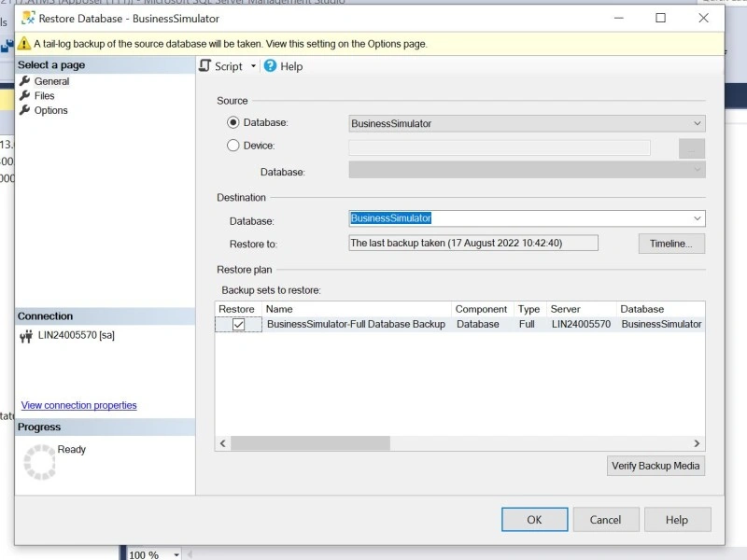This screenshot has width=747, height=560.
Task: Click the Name column header
Action: 357,309
